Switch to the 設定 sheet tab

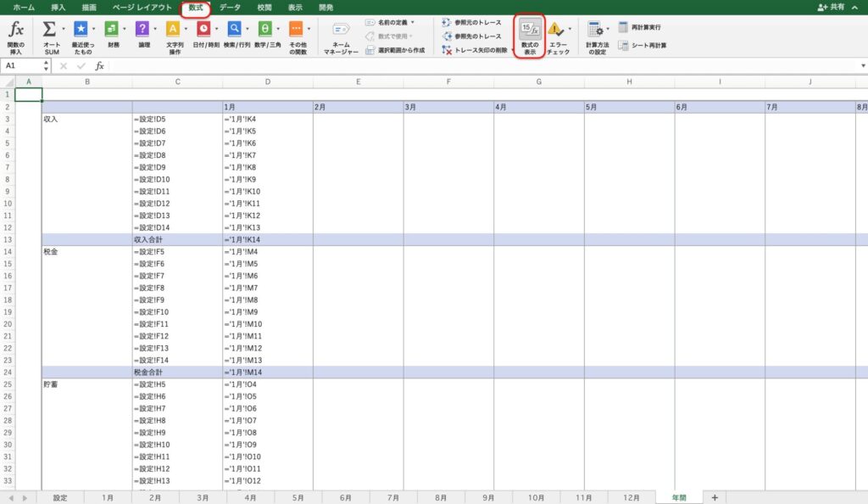click(60, 497)
